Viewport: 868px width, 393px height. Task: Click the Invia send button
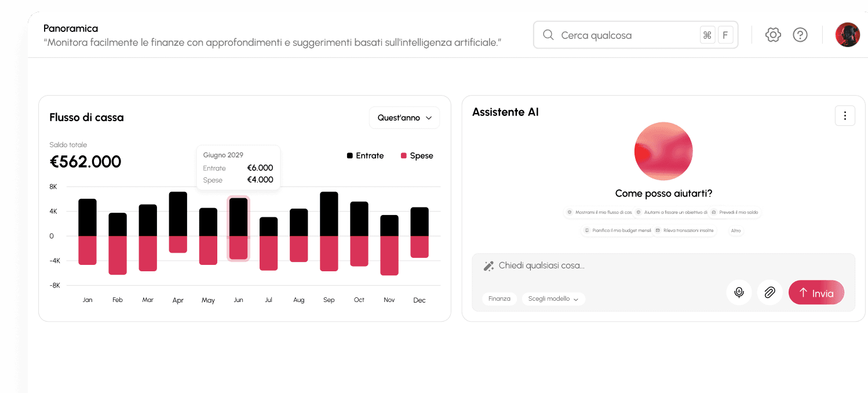(816, 292)
